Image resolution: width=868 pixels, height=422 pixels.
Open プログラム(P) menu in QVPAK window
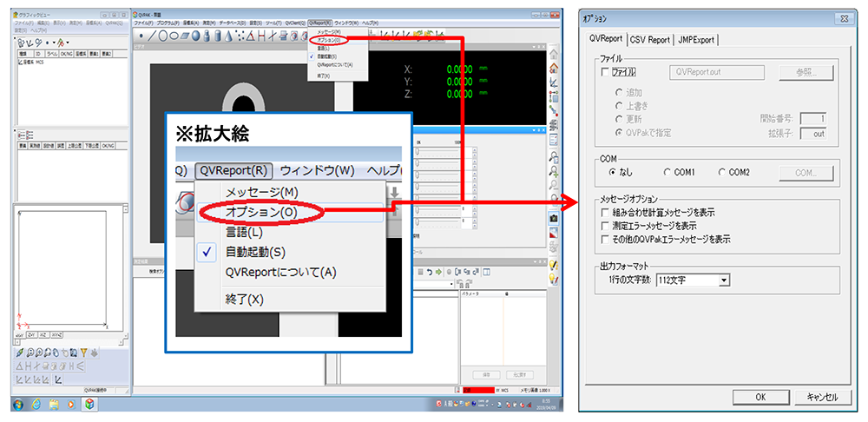tap(168, 23)
